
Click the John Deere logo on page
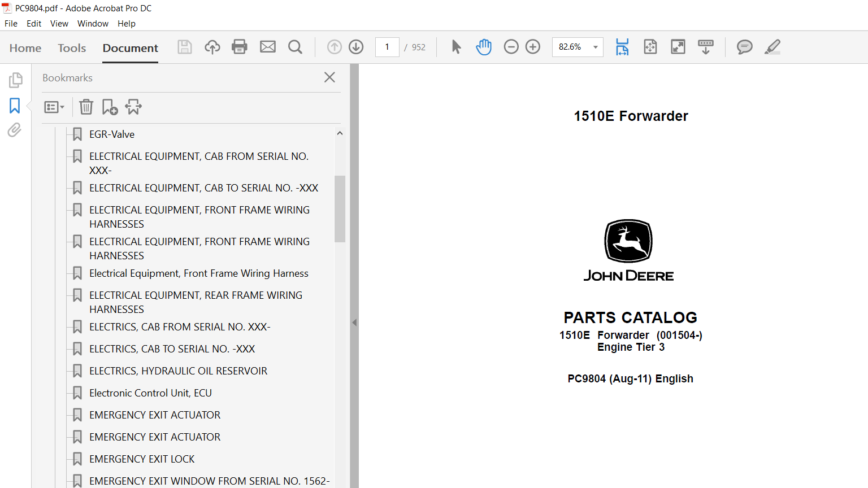coord(628,250)
